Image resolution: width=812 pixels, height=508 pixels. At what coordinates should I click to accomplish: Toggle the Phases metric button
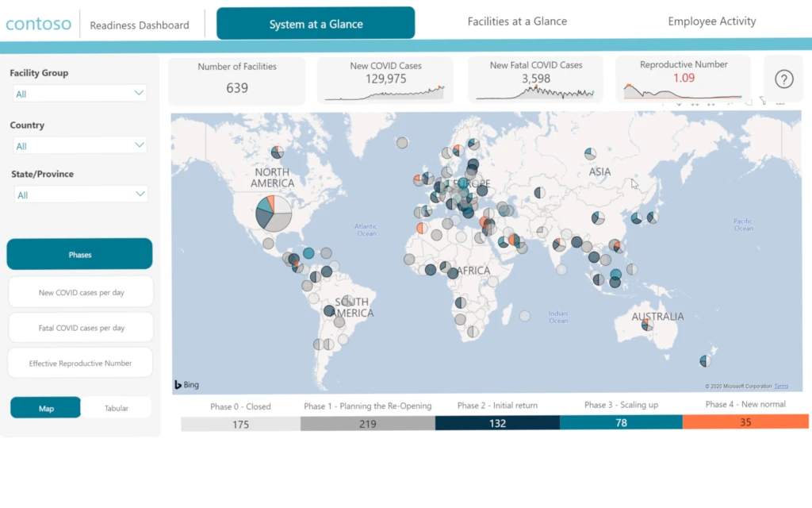coord(79,255)
